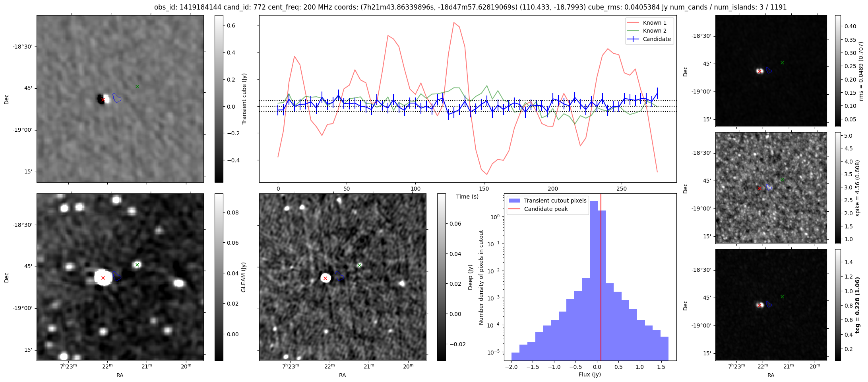Click the red X marker in the transient cube image
This screenshot has height=382, width=868.
click(103, 99)
